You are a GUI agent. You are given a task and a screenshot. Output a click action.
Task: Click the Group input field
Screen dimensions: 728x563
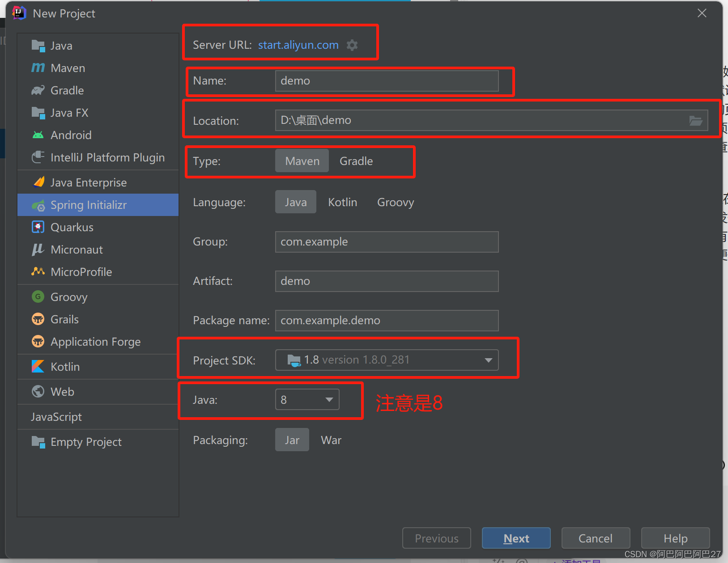(x=387, y=242)
